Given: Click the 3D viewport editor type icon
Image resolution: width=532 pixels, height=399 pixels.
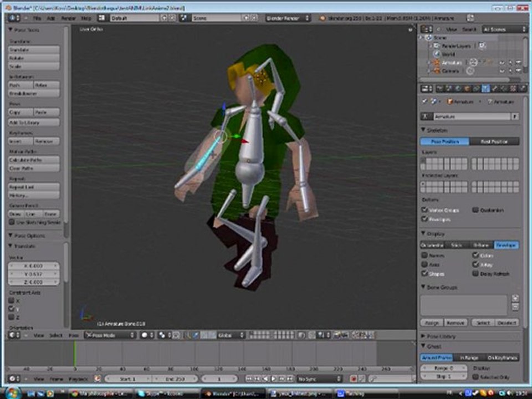Looking at the screenshot, I should click(x=14, y=335).
